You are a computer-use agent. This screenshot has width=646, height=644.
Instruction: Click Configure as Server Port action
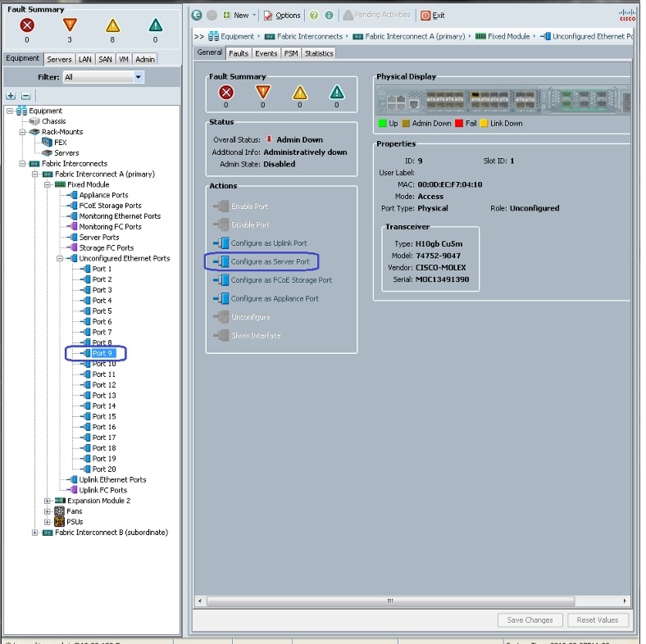[262, 261]
